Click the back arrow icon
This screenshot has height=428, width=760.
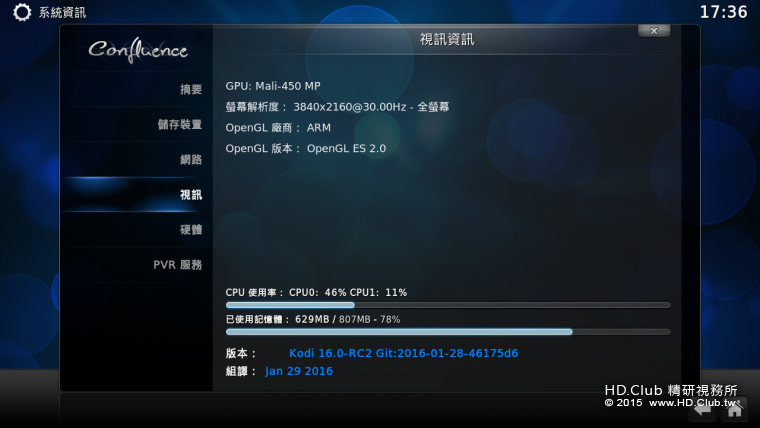(702, 410)
